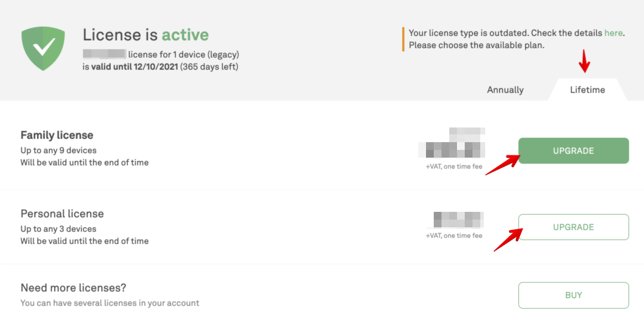
Task: Click the 'License is active' heading
Action: point(146,34)
